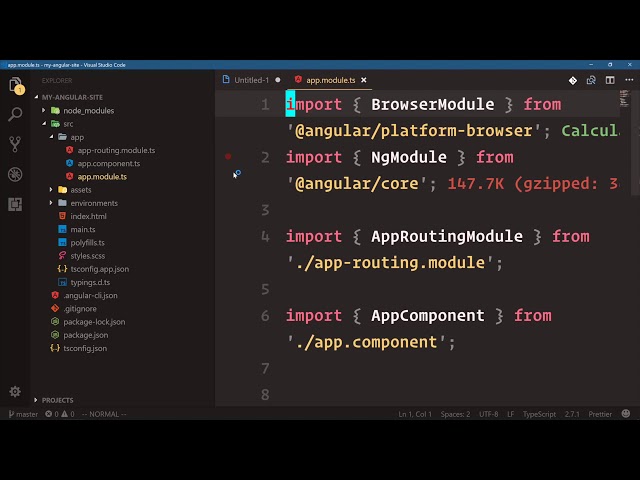Open the Debug view icon
The width and height of the screenshot is (640, 480).
pyautogui.click(x=15, y=174)
